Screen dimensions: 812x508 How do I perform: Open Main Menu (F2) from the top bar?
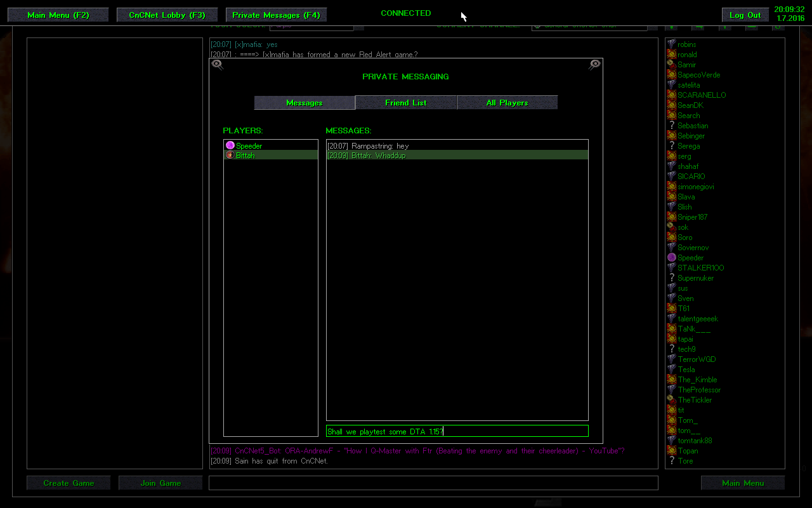58,15
